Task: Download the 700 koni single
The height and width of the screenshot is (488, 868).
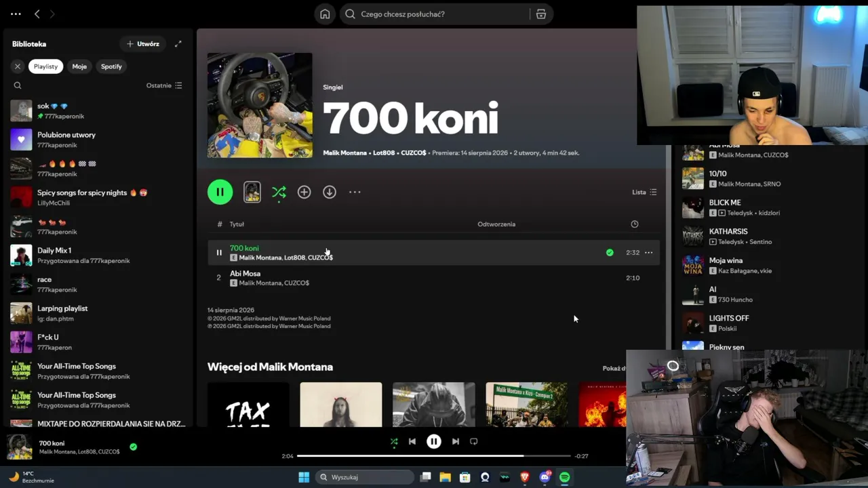Action: pyautogui.click(x=330, y=192)
